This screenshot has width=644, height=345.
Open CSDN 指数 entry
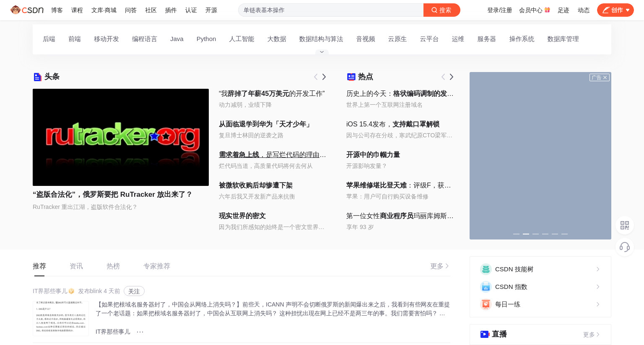point(540,287)
